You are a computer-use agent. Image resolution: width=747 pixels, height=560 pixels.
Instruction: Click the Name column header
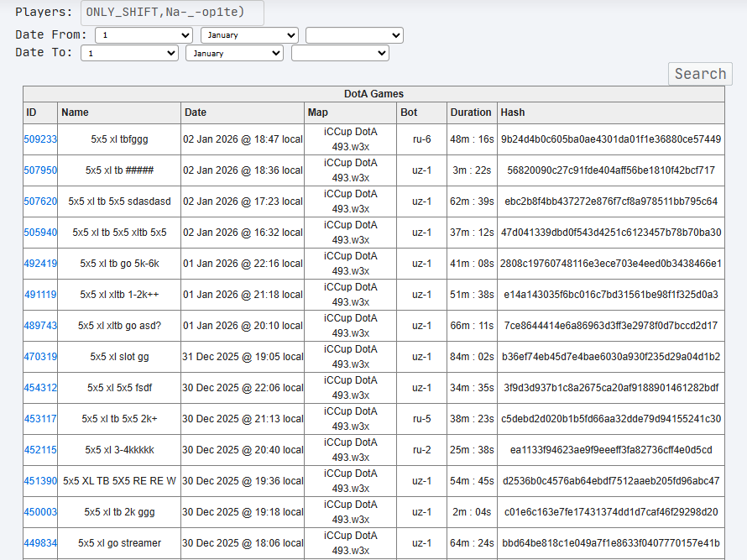[119, 113]
